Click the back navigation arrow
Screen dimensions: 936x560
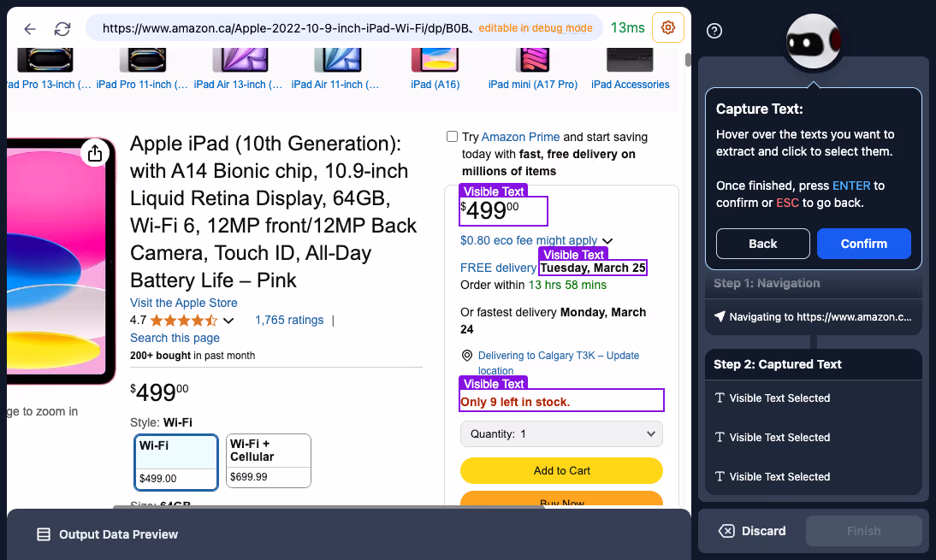(x=30, y=27)
